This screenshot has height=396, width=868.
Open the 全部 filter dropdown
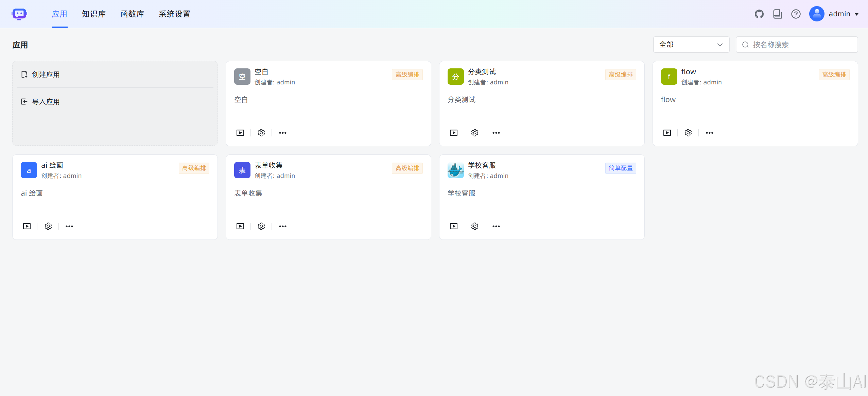[691, 45]
